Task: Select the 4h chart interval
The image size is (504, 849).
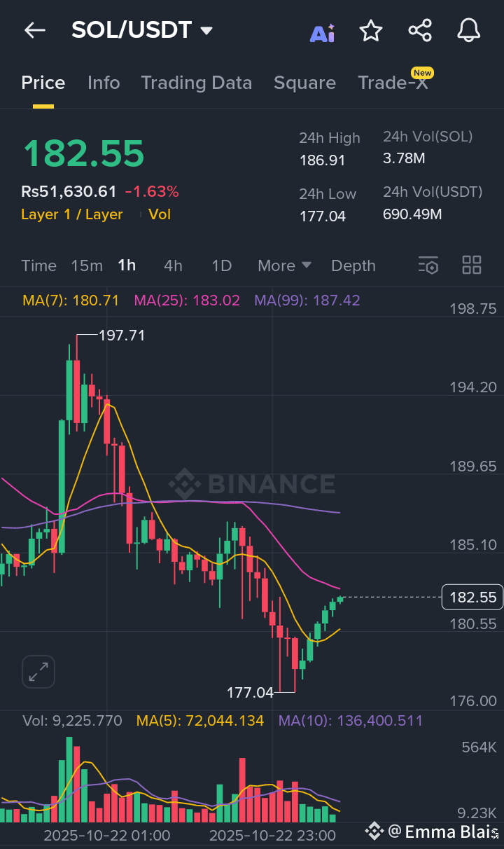Action: click(x=173, y=265)
